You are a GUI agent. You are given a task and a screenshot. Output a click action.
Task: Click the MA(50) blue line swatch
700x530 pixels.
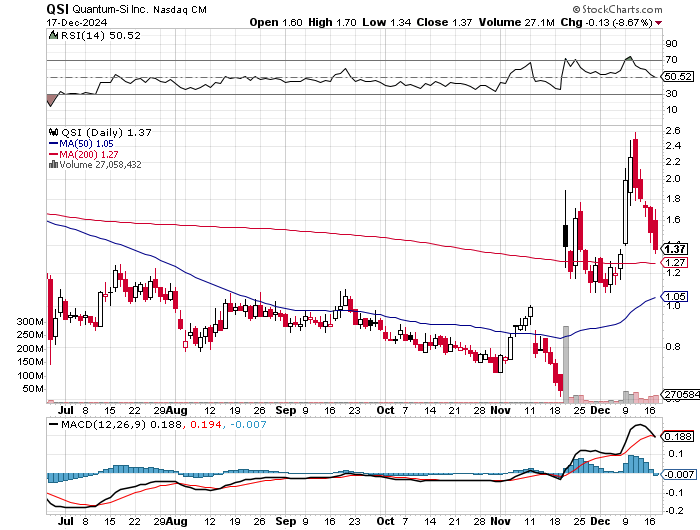pos(54,144)
